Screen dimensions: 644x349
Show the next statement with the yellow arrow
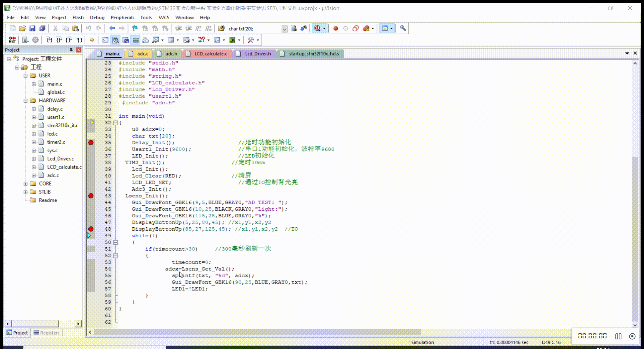[x=92, y=40]
